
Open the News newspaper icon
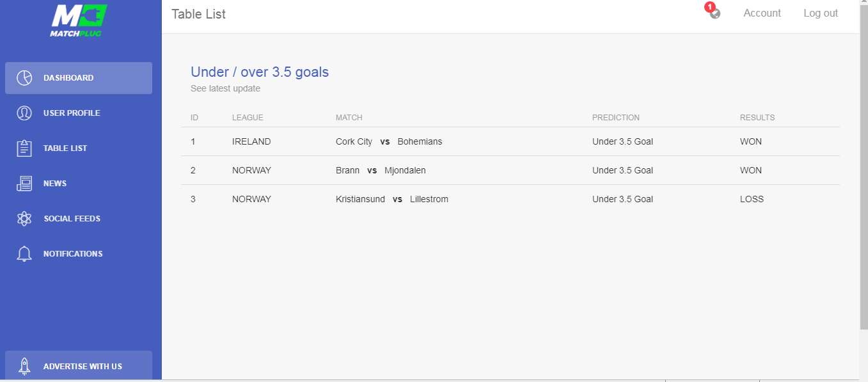coord(24,184)
